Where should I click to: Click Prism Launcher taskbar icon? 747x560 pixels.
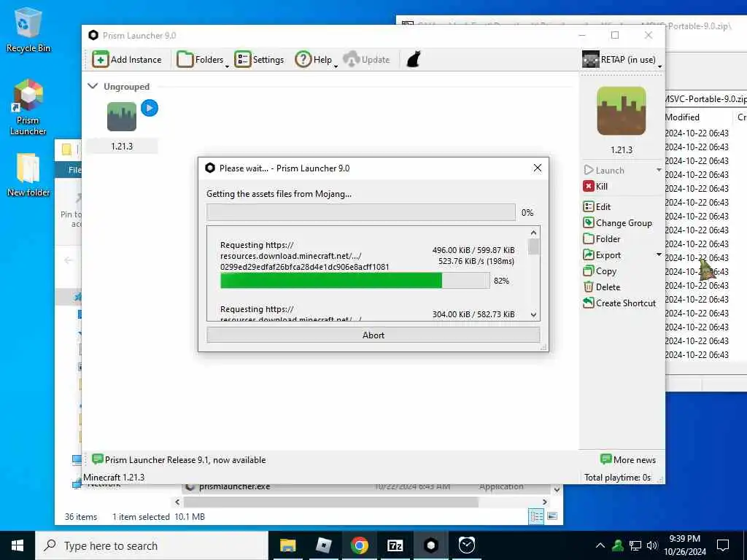pos(430,545)
